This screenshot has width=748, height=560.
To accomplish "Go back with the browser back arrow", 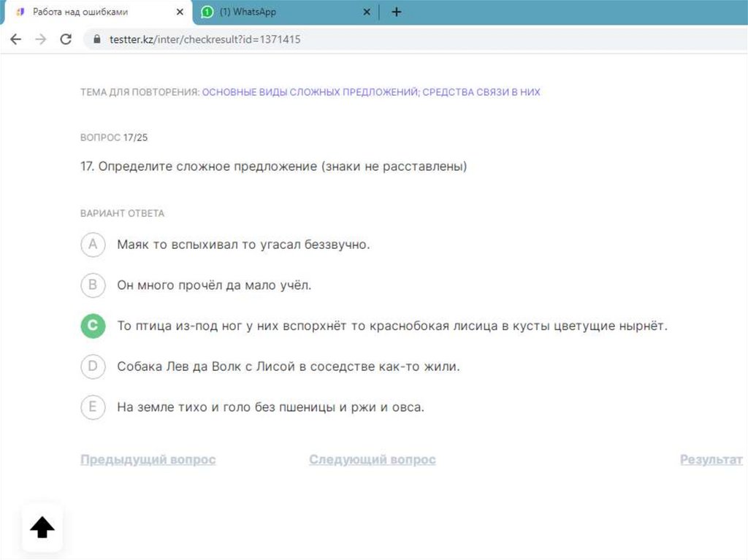I will (16, 39).
